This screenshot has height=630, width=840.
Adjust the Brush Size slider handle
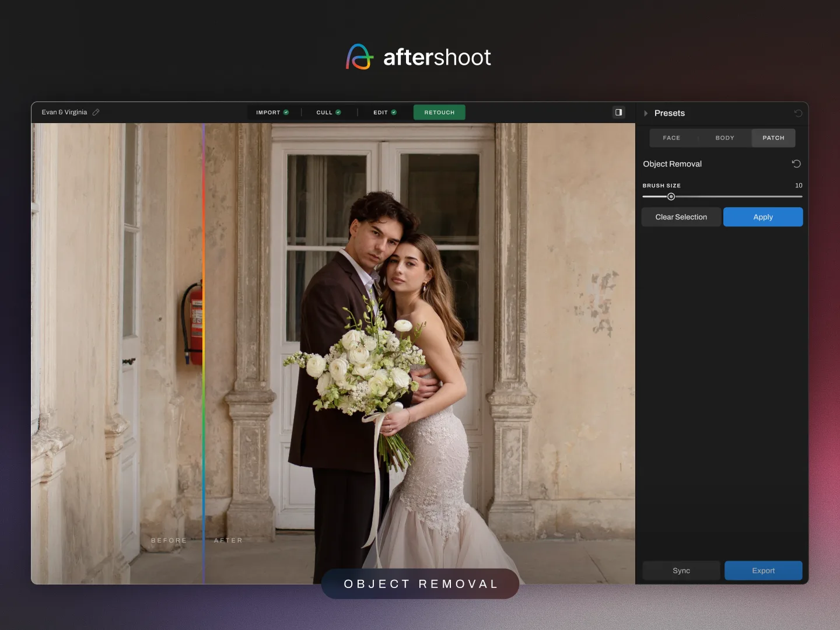[x=671, y=197]
